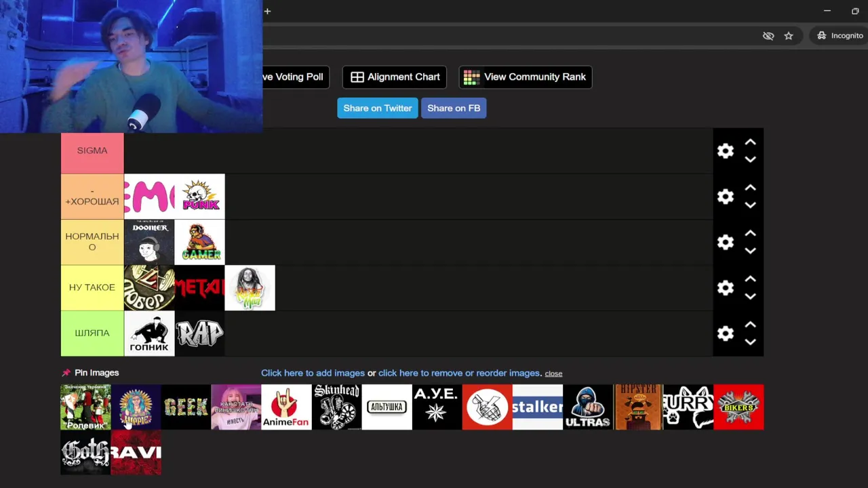Viewport: 868px width, 488px height.
Task: Pick the Побер image tile
Action: pyautogui.click(x=149, y=287)
